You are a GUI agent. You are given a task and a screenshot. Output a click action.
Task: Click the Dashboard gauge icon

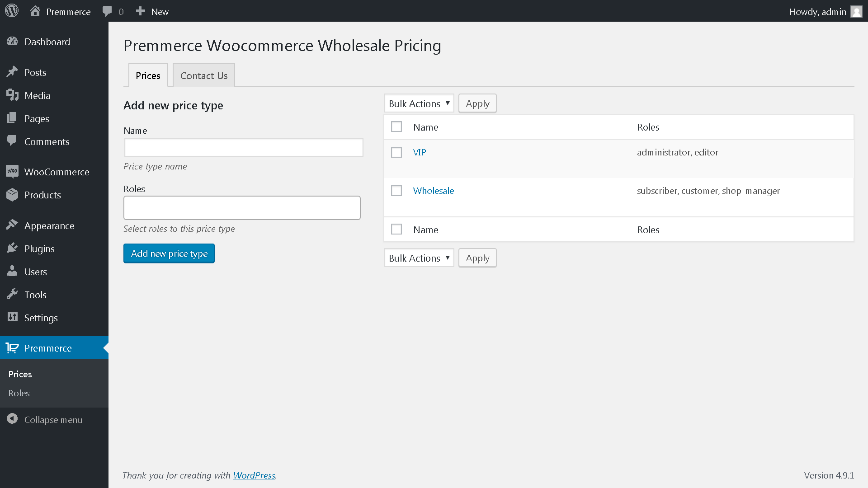(12, 42)
